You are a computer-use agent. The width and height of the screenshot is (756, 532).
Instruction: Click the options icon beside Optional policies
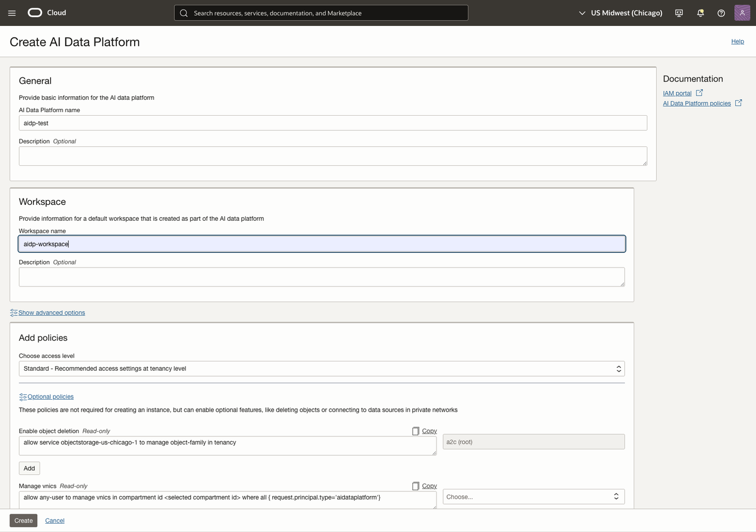click(23, 397)
